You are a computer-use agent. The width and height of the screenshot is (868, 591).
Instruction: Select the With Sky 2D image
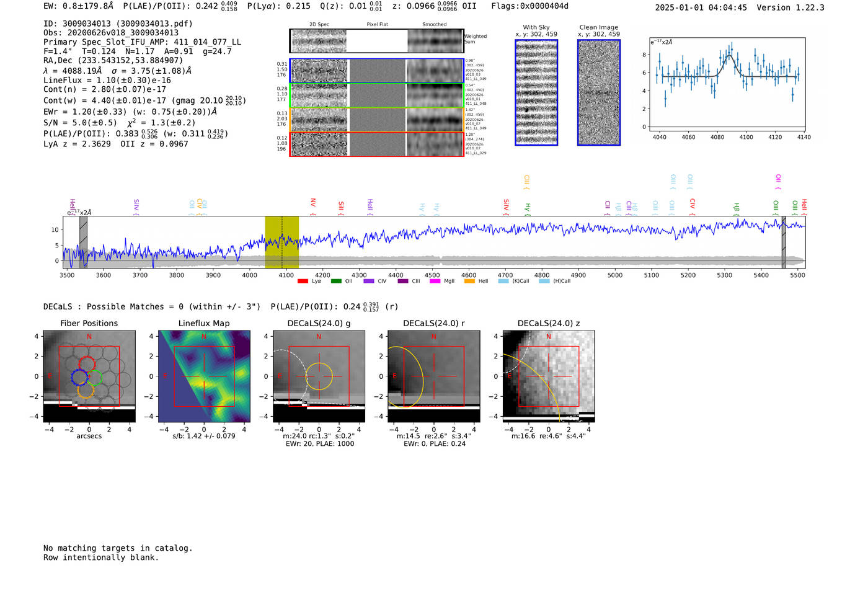[536, 92]
